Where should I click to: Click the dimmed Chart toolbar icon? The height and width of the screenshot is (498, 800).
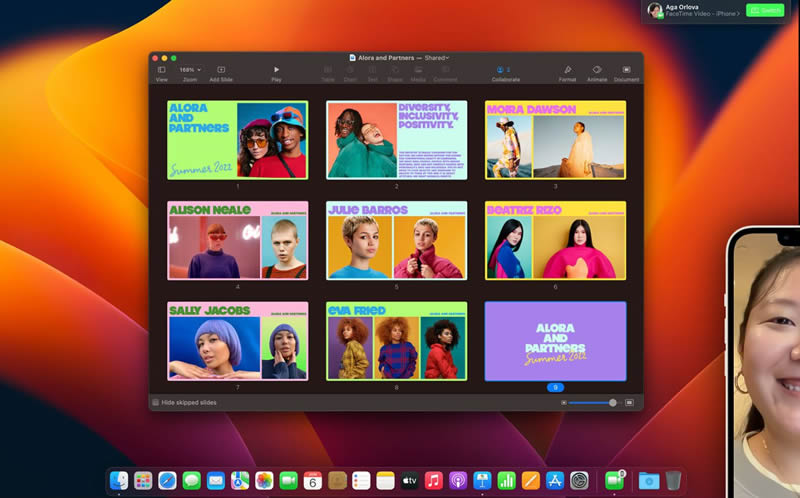click(x=350, y=70)
